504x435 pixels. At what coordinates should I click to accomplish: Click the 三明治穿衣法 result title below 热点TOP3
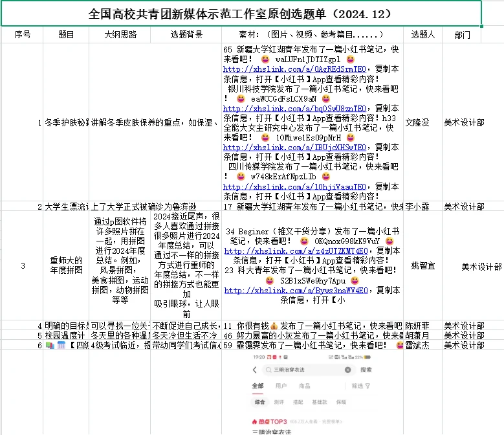pos(272,432)
